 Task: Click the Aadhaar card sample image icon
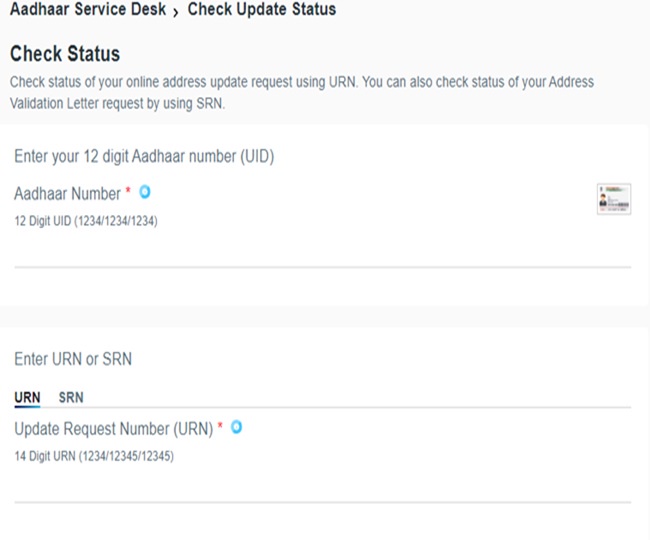613,198
